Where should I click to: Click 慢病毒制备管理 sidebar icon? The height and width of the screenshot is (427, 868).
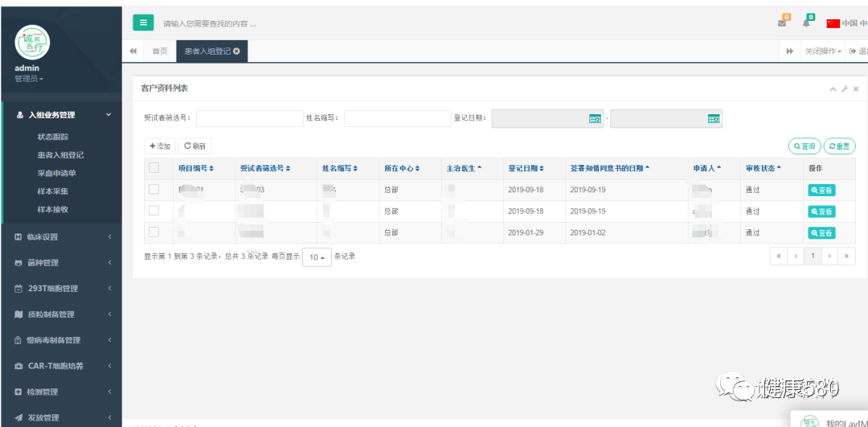[x=18, y=340]
